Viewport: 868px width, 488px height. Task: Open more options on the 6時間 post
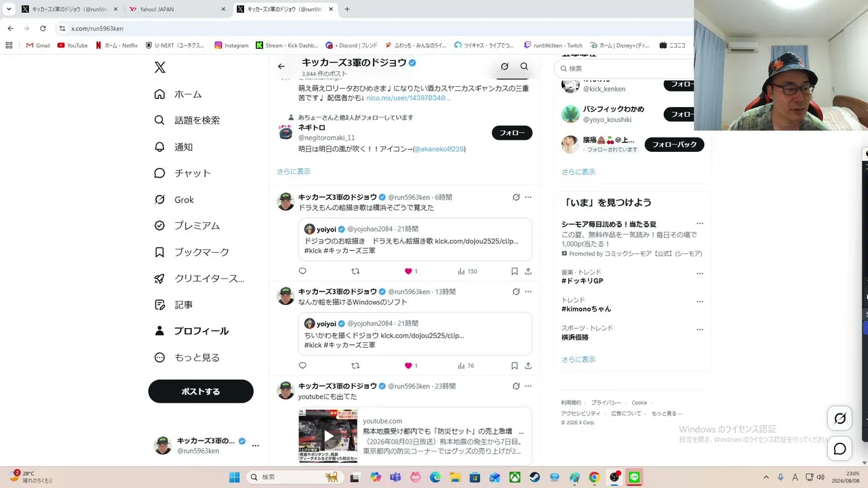click(x=528, y=197)
